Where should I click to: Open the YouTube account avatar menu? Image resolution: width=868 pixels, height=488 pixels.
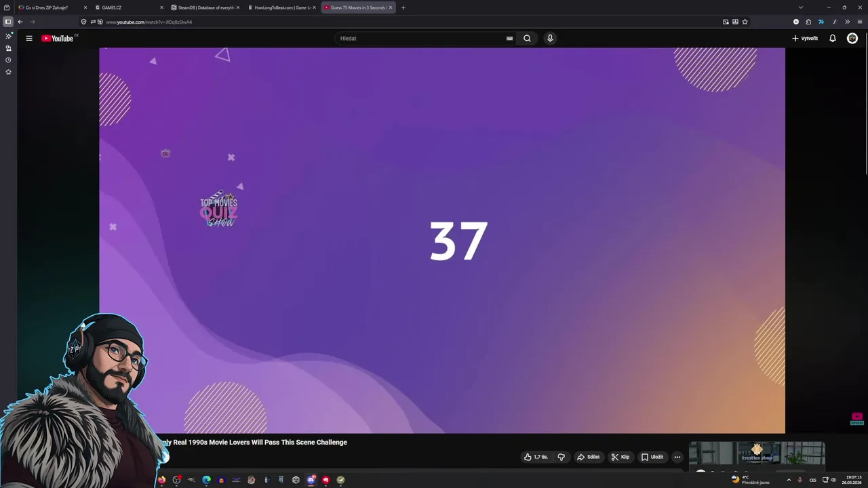852,39
